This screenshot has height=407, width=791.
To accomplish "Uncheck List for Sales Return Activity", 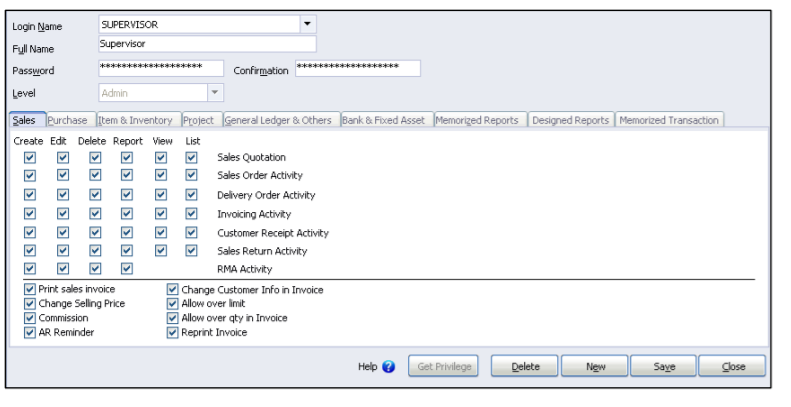I will point(191,251).
